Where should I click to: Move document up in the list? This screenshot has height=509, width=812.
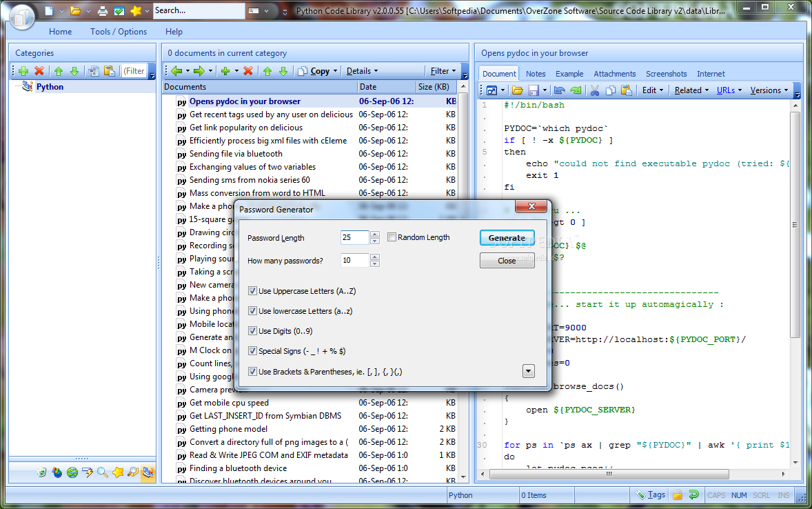coord(267,71)
